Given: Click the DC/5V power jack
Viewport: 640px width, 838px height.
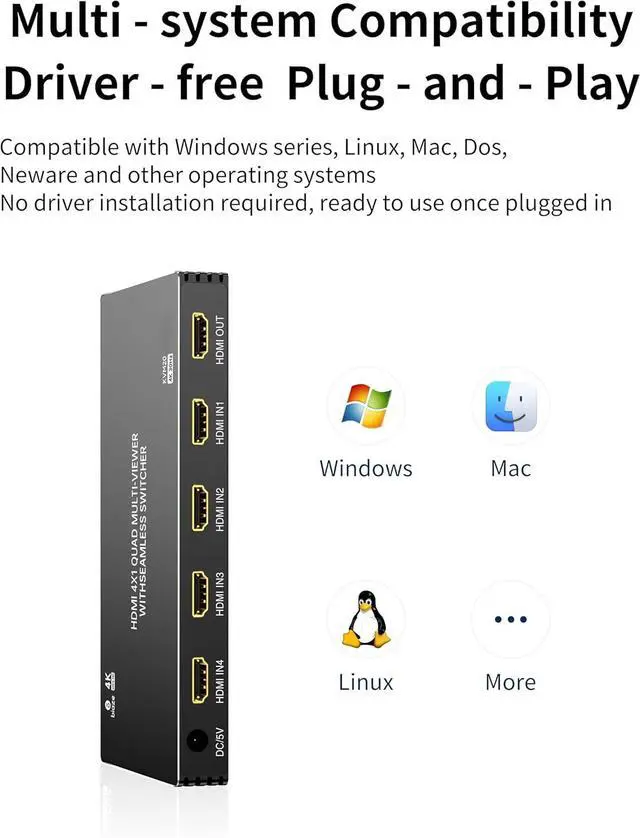Looking at the screenshot, I should point(197,741).
